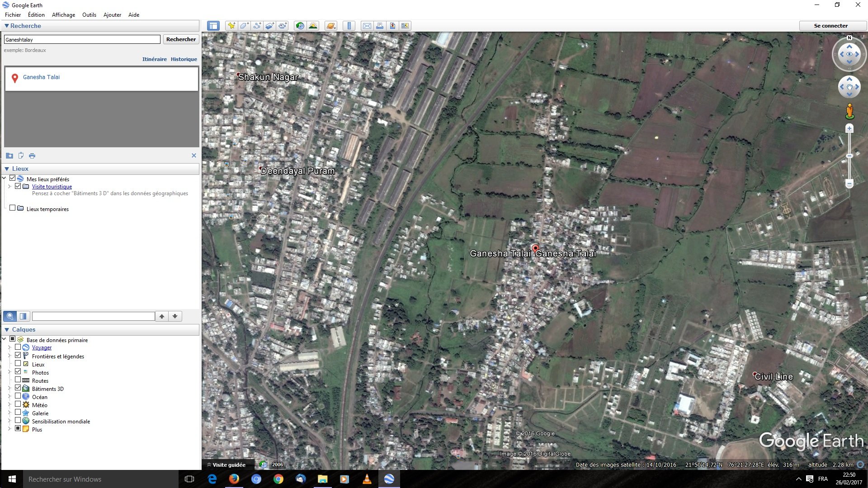This screenshot has width=868, height=488.
Task: Toggle sunlight across the landscape
Action: coord(313,26)
